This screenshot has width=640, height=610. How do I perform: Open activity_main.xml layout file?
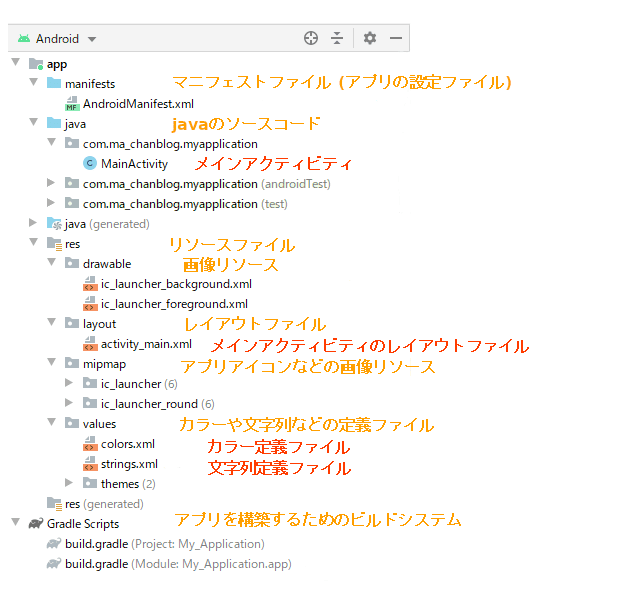pyautogui.click(x=146, y=344)
